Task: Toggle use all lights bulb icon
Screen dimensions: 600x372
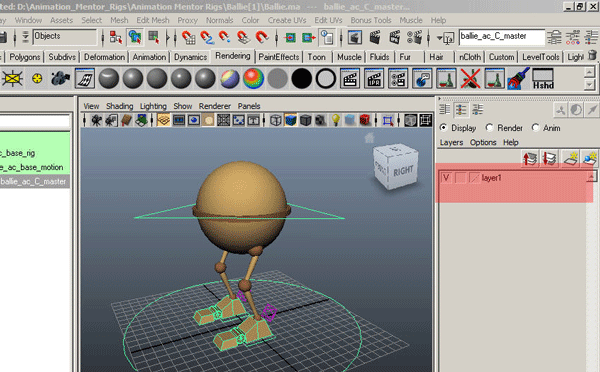Action: 336,120
